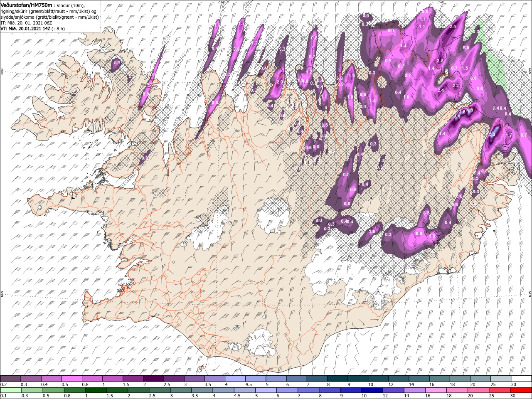Click the 20W longitude label

click(221, 2)
